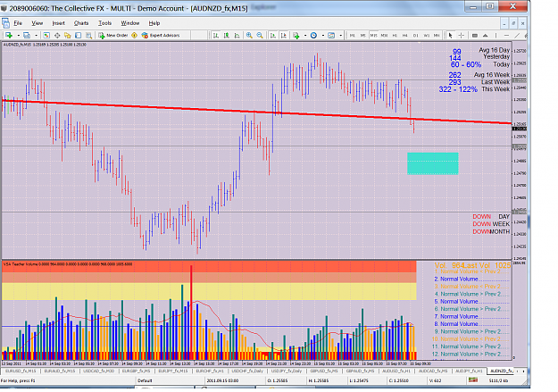The height and width of the screenshot is (392, 558).
Task: Open the View menu
Action: pyautogui.click(x=37, y=23)
